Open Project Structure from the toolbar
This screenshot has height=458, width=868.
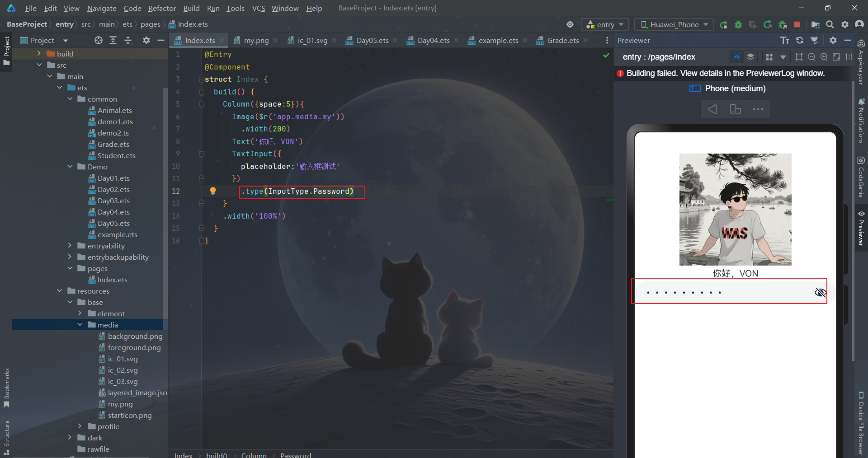point(816,24)
